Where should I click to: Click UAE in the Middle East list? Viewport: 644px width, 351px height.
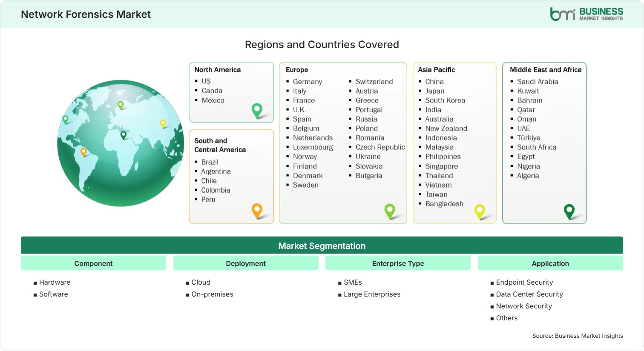(x=523, y=128)
